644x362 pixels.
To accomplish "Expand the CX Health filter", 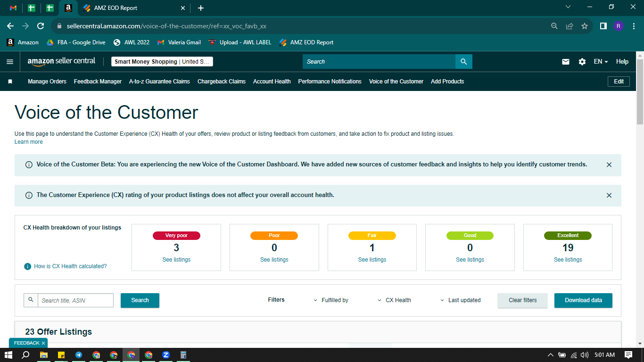I will (x=394, y=300).
